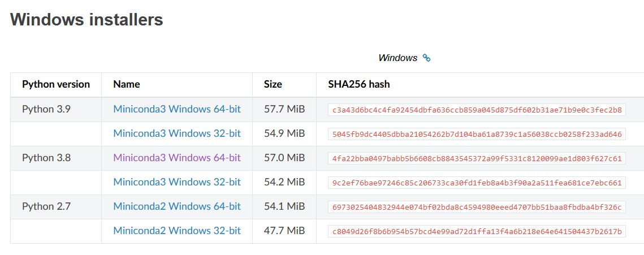Download Miniconda3 Windows 64-bit for Python 3.9
The height and width of the screenshot is (255, 644).
[177, 109]
